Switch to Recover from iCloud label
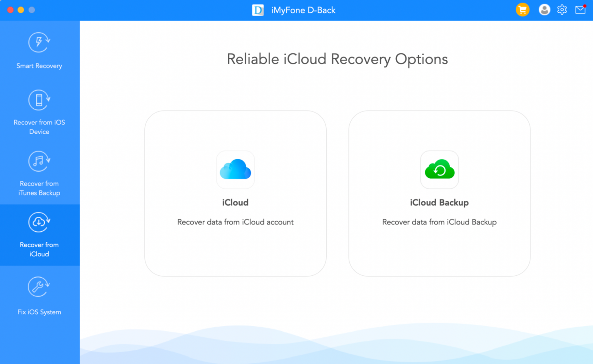The width and height of the screenshot is (593, 364). (x=39, y=249)
